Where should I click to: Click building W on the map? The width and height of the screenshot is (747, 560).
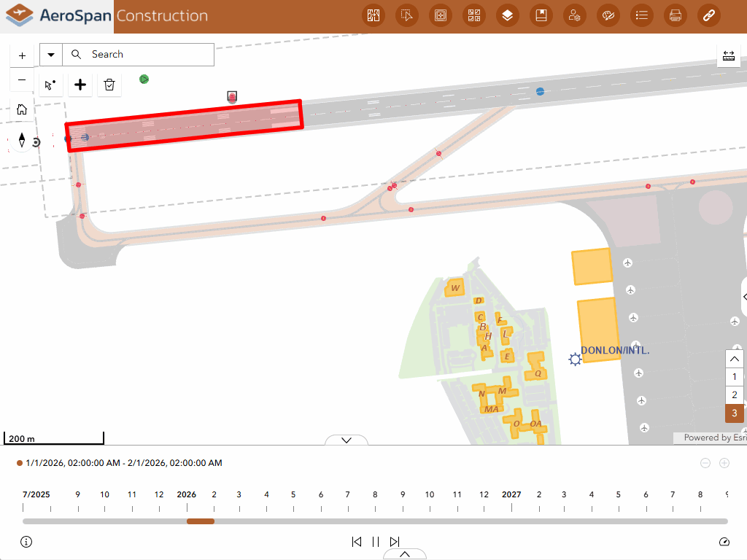coord(454,287)
